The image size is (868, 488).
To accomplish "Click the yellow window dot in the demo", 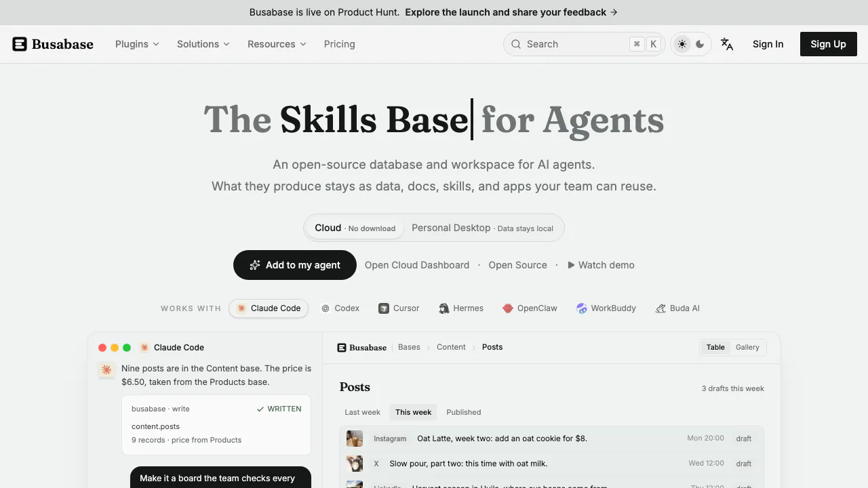I will [115, 348].
